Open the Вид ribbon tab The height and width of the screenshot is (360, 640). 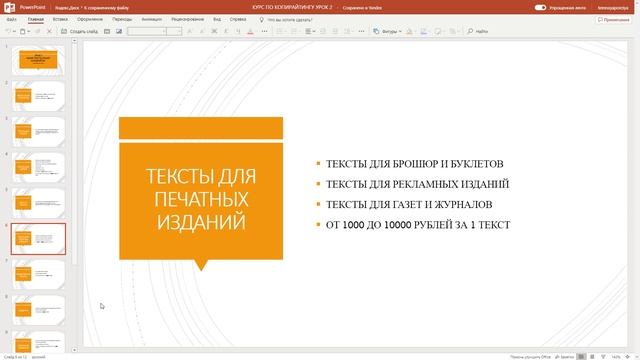point(217,19)
